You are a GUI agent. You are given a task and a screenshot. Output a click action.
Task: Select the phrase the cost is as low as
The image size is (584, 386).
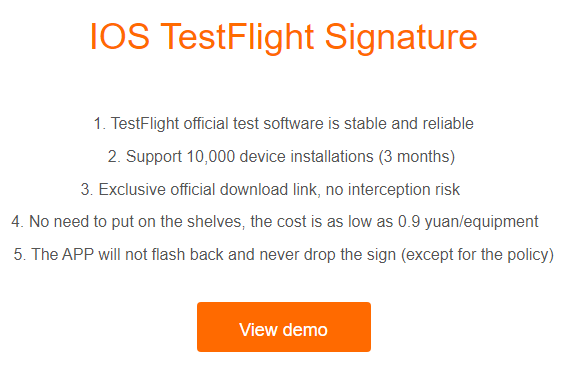pyautogui.click(x=322, y=222)
